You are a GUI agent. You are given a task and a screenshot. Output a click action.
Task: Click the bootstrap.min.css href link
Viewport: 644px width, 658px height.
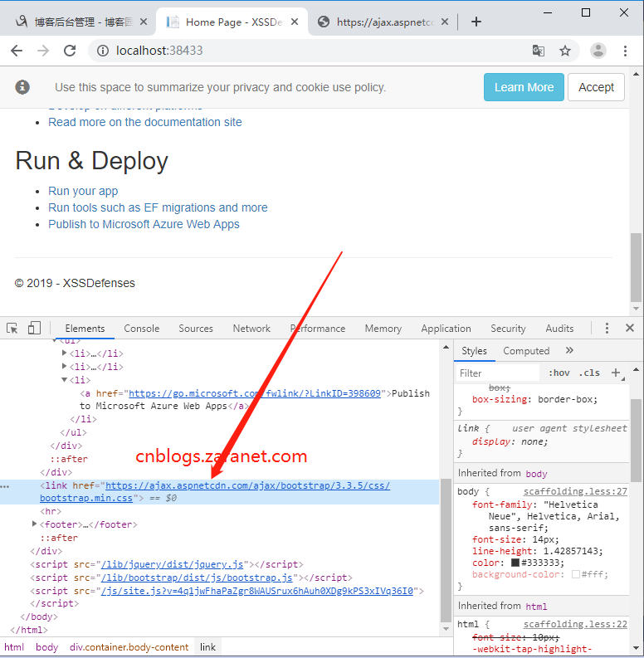pyautogui.click(x=215, y=491)
